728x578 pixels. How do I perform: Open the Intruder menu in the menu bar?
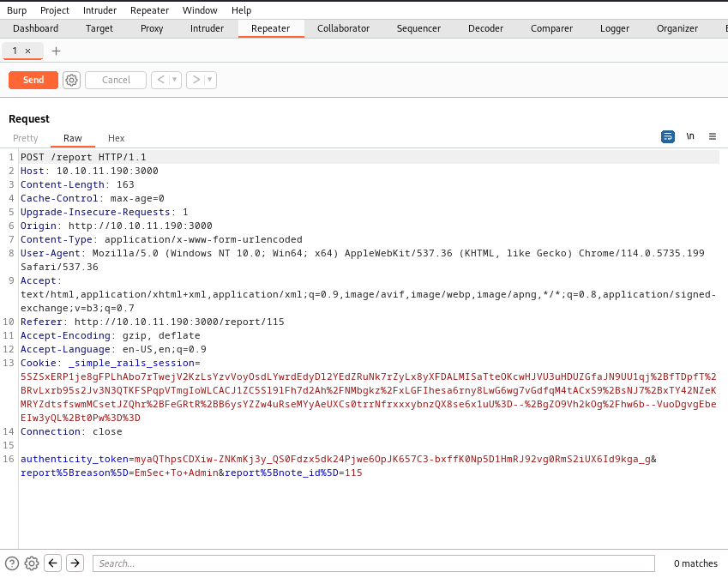click(x=99, y=10)
